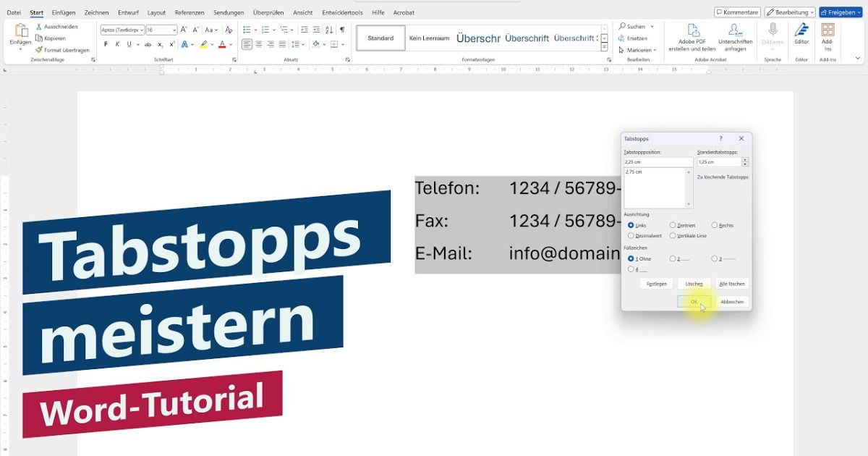Select the italic formatting icon
Screen dimensions: 868x456
(117, 43)
